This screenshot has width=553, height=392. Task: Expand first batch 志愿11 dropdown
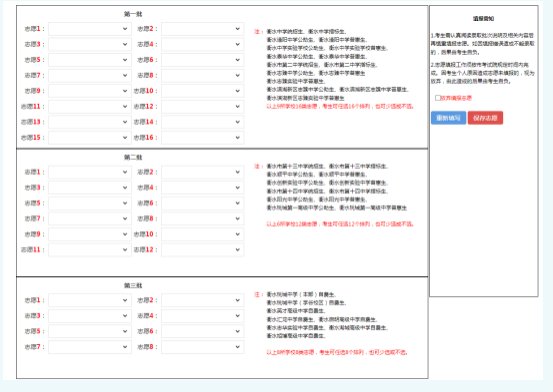(90, 107)
